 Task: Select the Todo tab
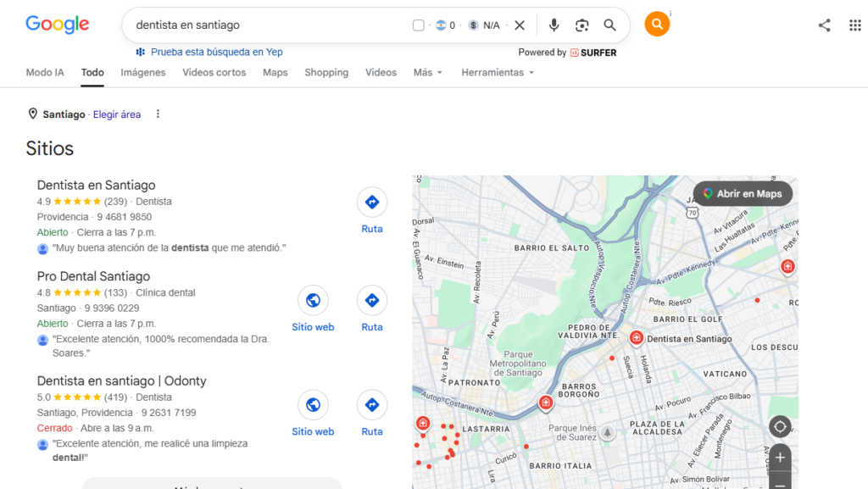92,73
